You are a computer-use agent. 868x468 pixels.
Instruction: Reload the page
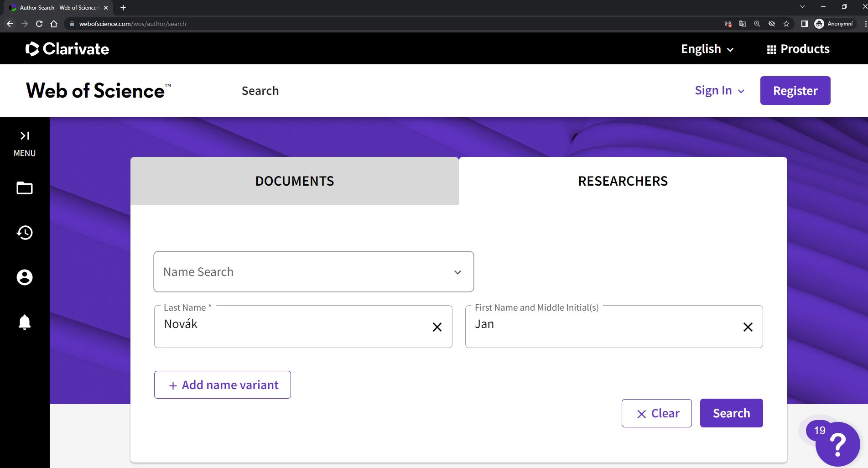(39, 24)
